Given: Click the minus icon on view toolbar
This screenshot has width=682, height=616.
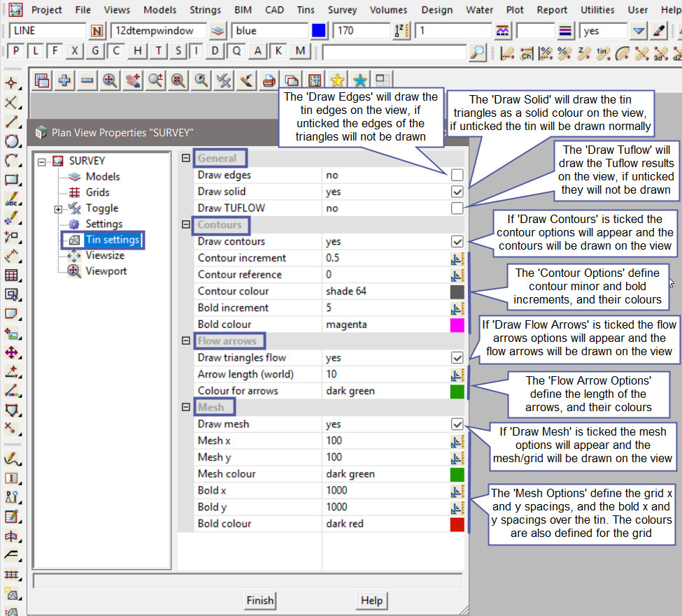Looking at the screenshot, I should [87, 80].
